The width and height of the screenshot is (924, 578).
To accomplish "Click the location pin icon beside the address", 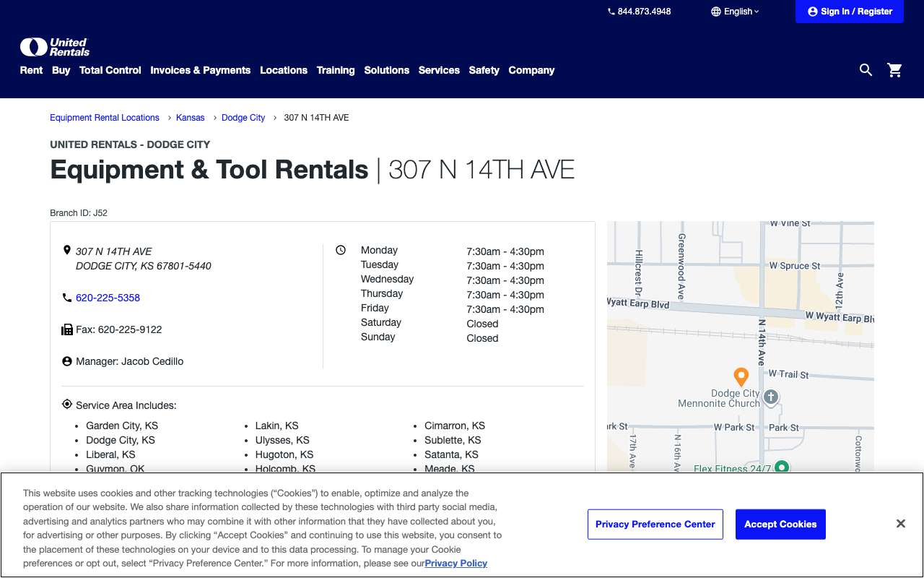I will 67,251.
